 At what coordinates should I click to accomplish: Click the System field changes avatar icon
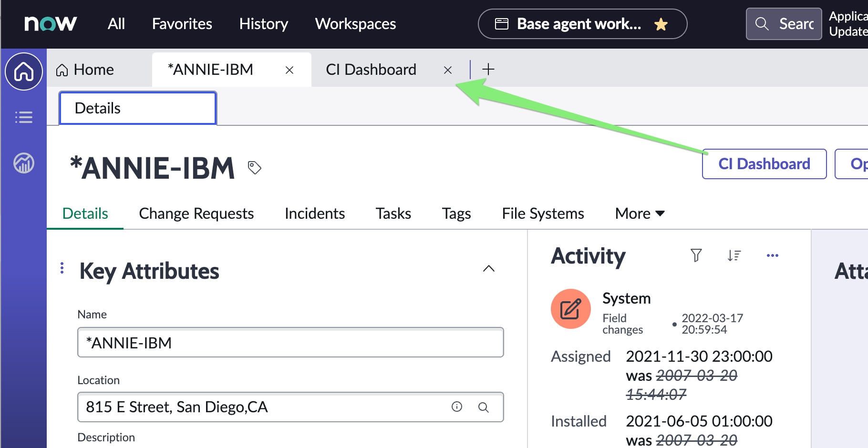coord(571,309)
